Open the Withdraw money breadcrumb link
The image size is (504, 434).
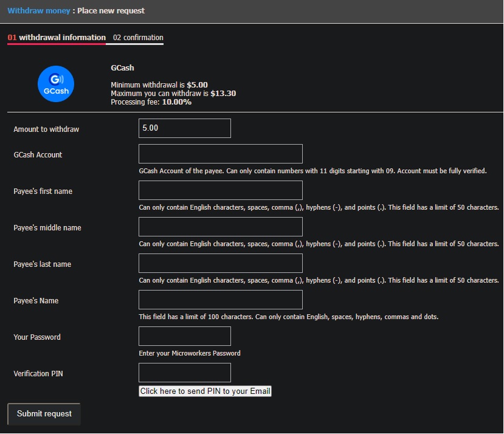click(39, 11)
